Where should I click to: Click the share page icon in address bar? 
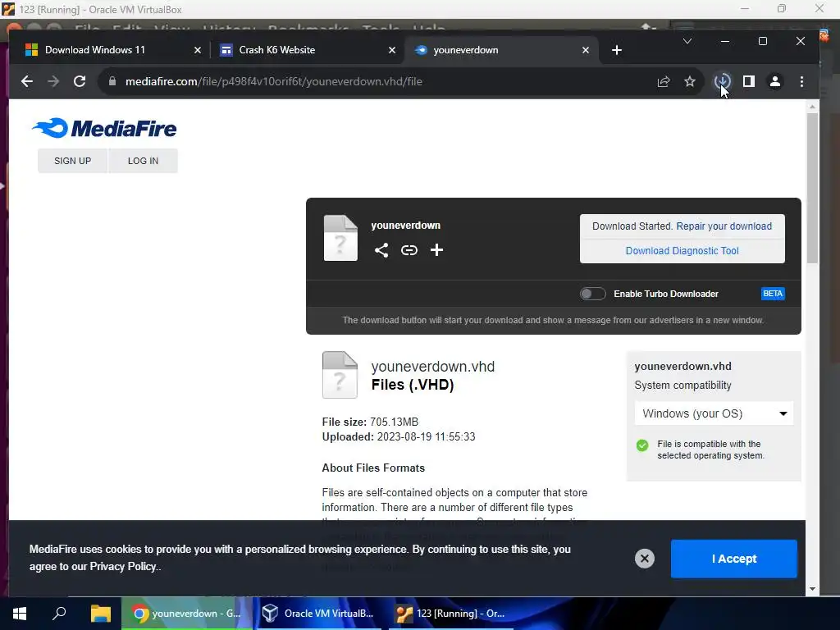(x=663, y=81)
